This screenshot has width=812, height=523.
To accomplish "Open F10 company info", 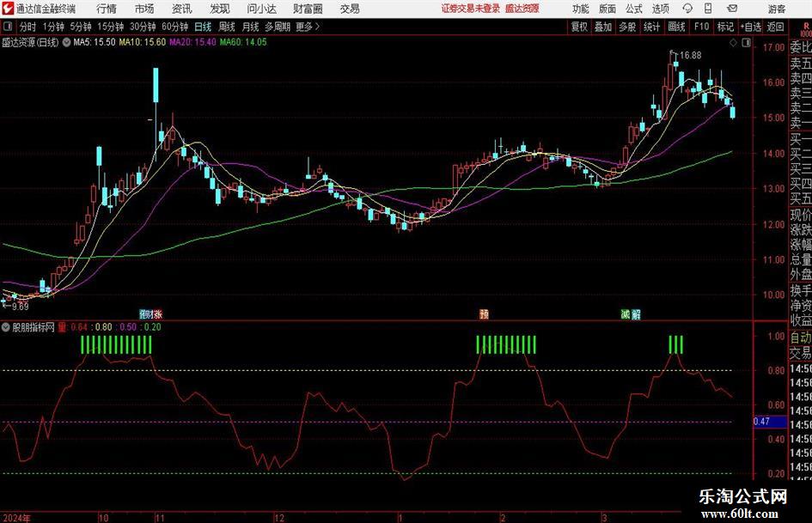I will click(702, 27).
